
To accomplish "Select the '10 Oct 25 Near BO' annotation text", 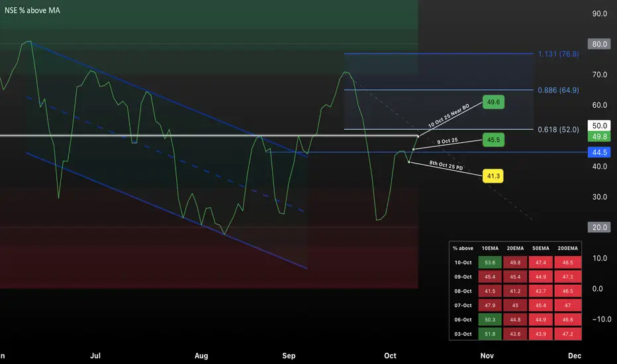I will [449, 116].
